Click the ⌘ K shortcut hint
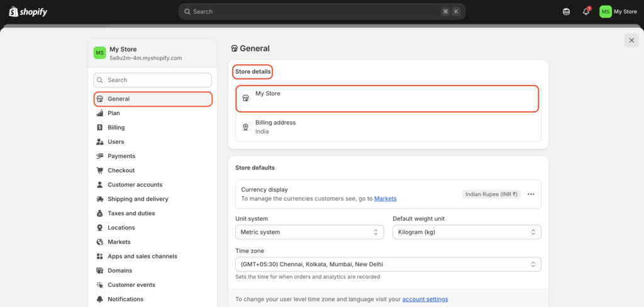This screenshot has height=307, width=644. [450, 11]
